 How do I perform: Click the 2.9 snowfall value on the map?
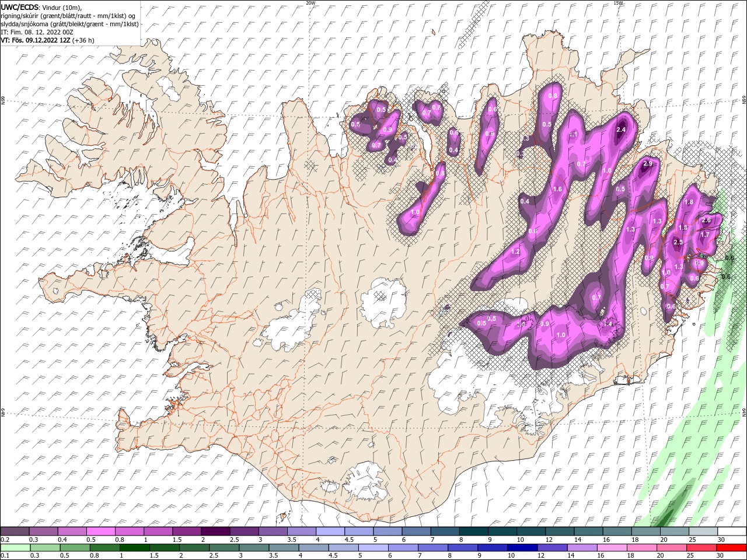647,164
